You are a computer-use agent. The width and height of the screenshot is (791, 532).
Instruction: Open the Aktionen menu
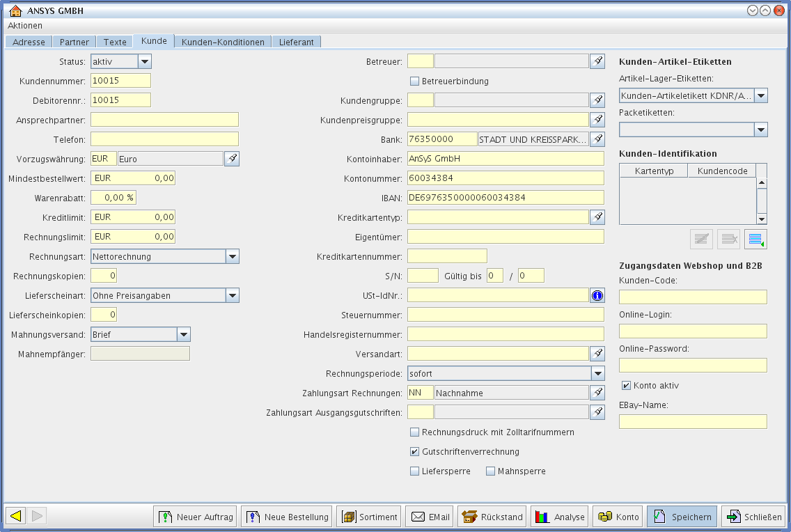[x=25, y=25]
